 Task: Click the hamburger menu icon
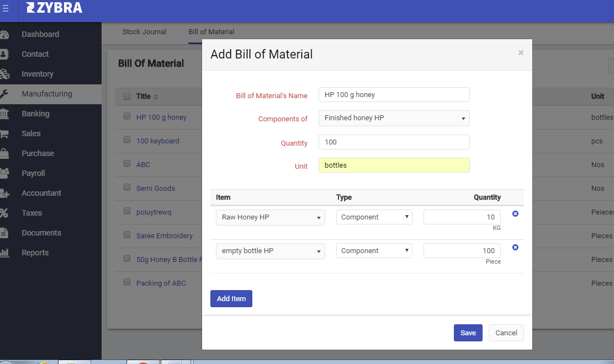click(6, 8)
